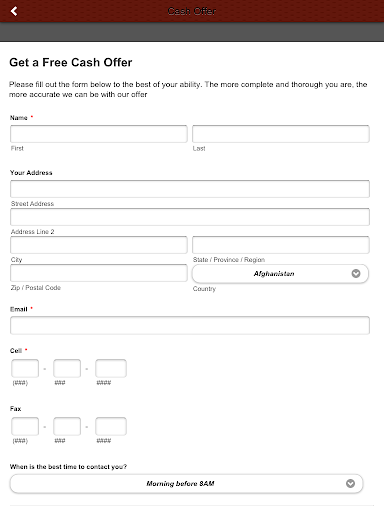The height and width of the screenshot is (512, 384).
Task: Click the Cash Offer header title
Action: [x=192, y=11]
